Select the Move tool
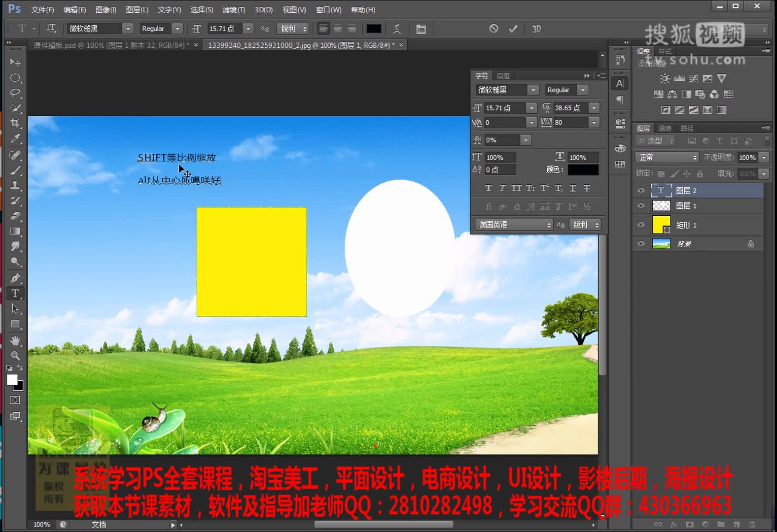This screenshot has width=777, height=532. tap(15, 62)
